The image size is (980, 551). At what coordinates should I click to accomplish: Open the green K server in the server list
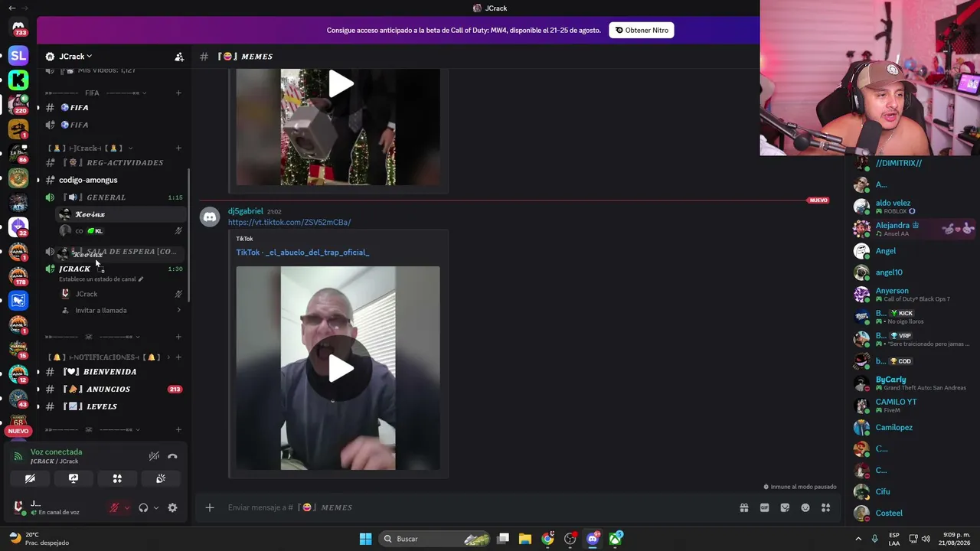18,80
